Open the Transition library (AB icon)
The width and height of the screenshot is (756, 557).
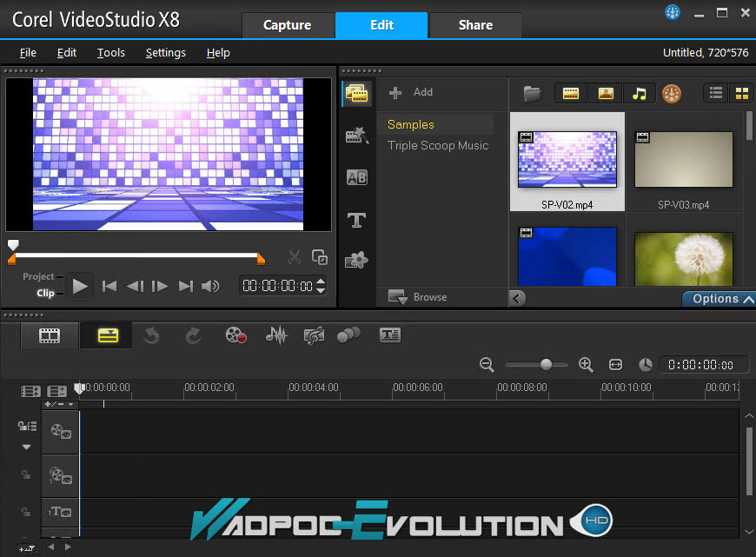[x=357, y=178]
